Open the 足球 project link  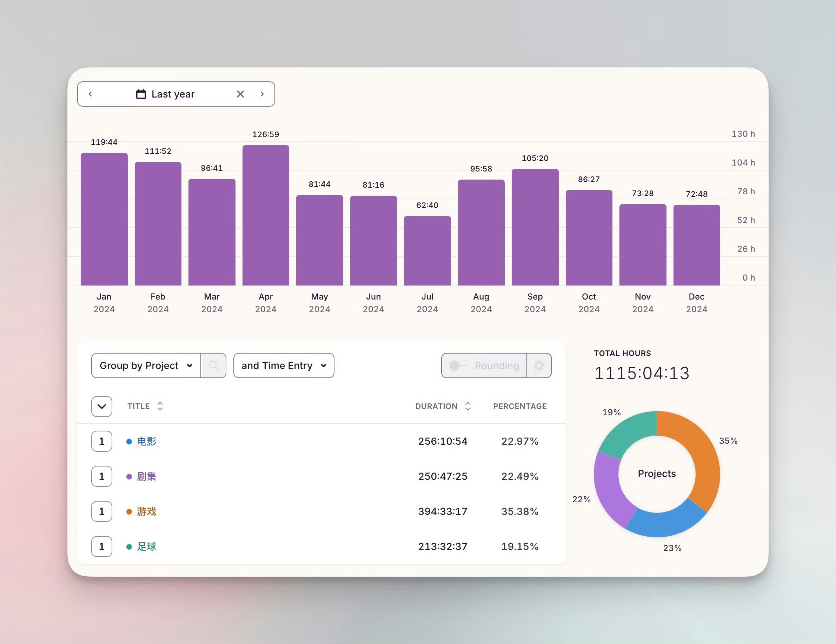coord(147,547)
